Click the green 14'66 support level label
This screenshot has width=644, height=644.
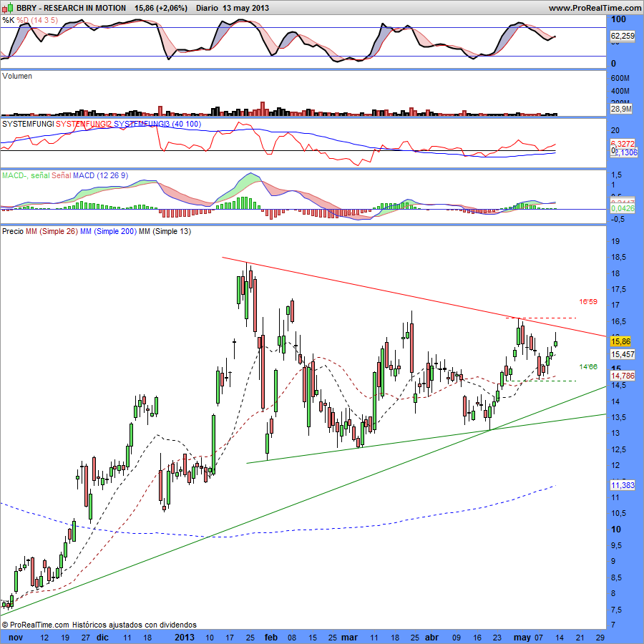click(587, 367)
